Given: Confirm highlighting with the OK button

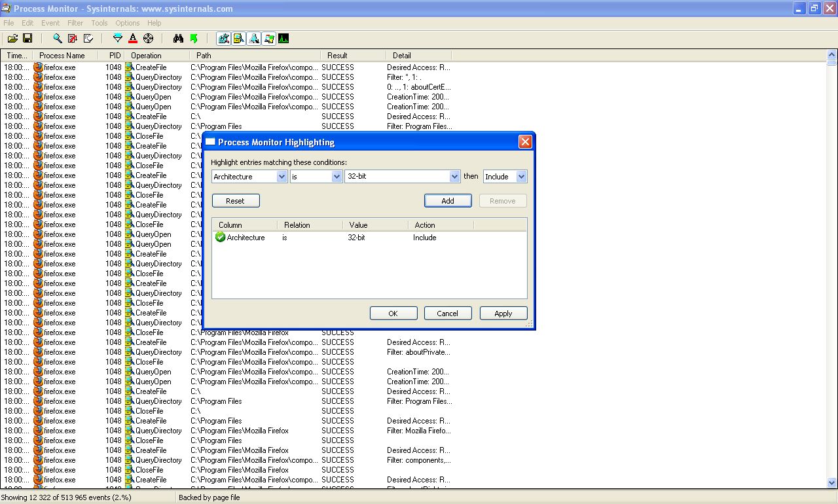Looking at the screenshot, I should point(393,314).
